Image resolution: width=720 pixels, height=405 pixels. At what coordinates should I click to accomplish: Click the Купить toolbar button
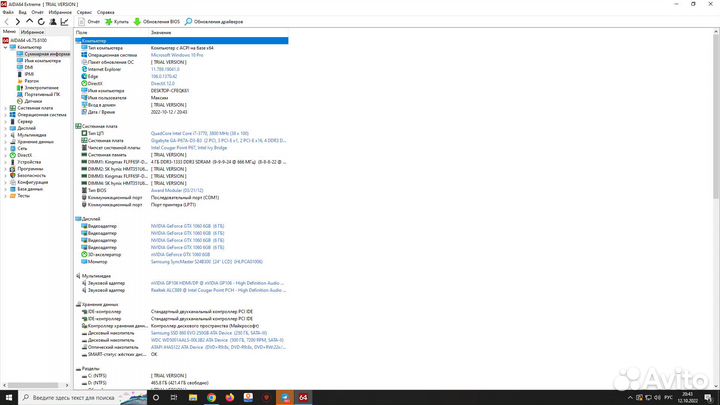coord(117,21)
